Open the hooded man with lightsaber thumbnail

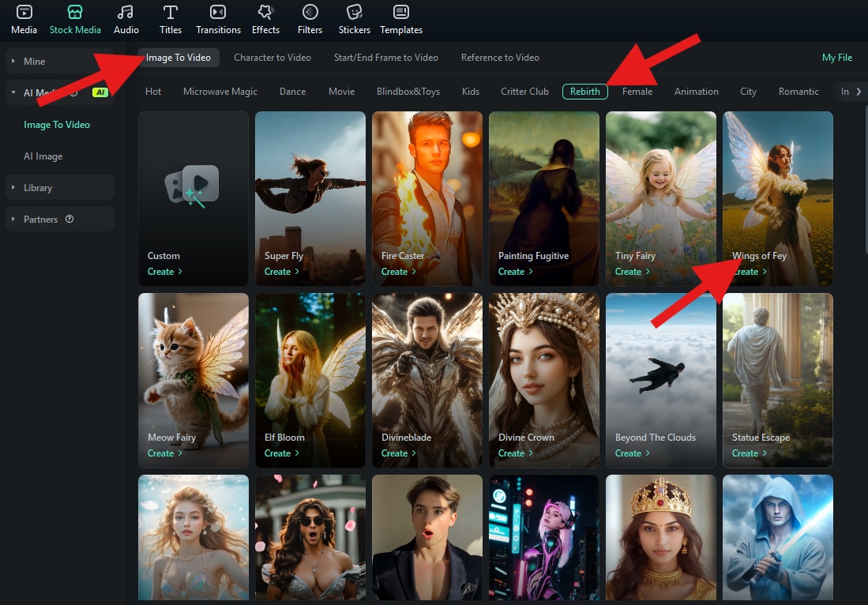pyautogui.click(x=778, y=537)
